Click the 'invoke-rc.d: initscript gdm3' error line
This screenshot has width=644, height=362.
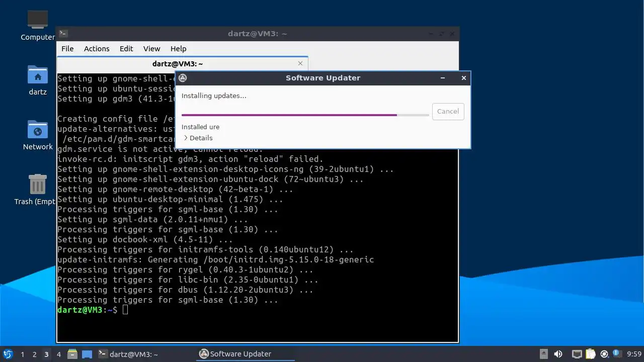[x=190, y=159]
